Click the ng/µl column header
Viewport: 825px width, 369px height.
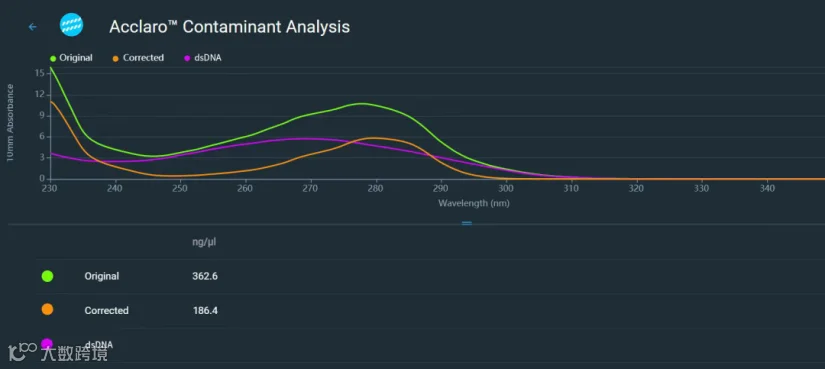tap(205, 243)
